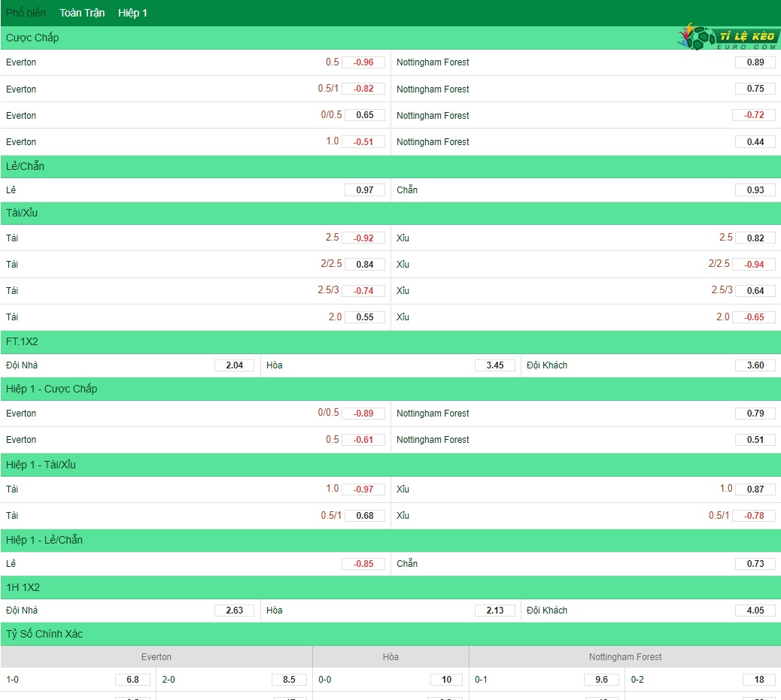Viewport: 781px width, 700px height.
Task: Select Tài 2.5 odds -0.92
Action: click(363, 238)
